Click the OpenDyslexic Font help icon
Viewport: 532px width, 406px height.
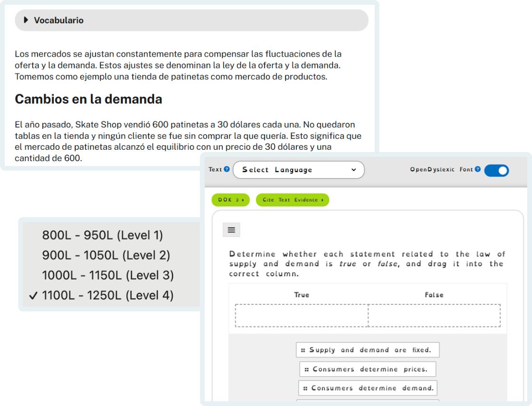477,170
